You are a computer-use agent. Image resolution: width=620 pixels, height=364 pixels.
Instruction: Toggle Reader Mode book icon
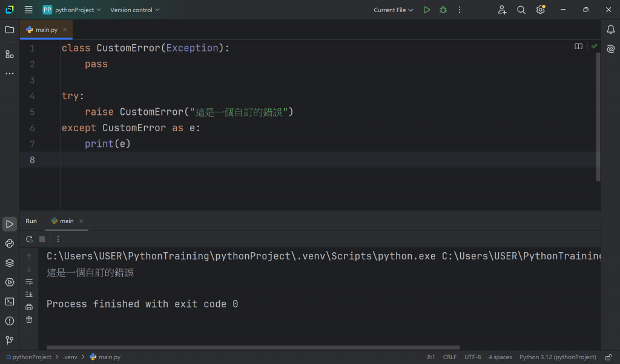point(578,46)
